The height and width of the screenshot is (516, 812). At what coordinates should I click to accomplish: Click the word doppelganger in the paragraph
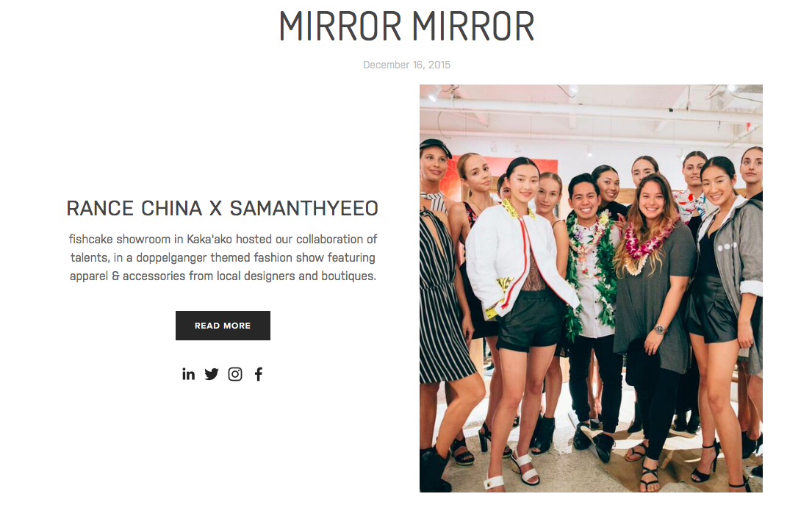pos(171,258)
